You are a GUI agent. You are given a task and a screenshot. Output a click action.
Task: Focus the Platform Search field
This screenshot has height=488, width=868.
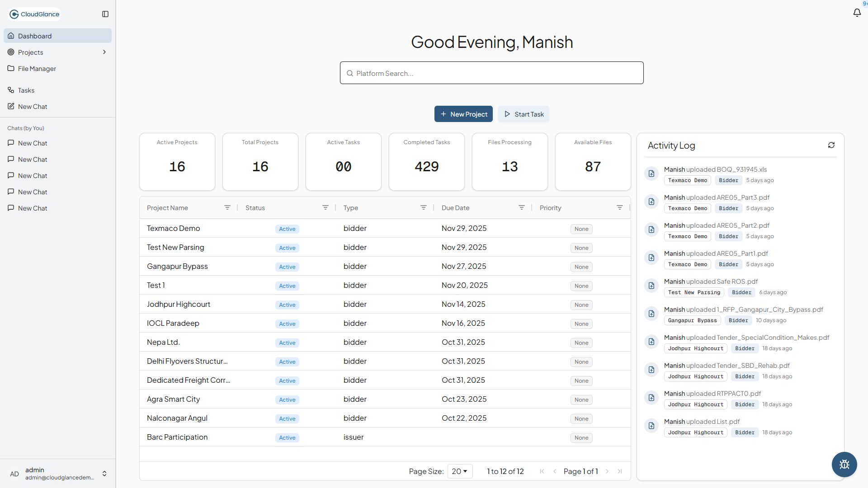tap(491, 73)
